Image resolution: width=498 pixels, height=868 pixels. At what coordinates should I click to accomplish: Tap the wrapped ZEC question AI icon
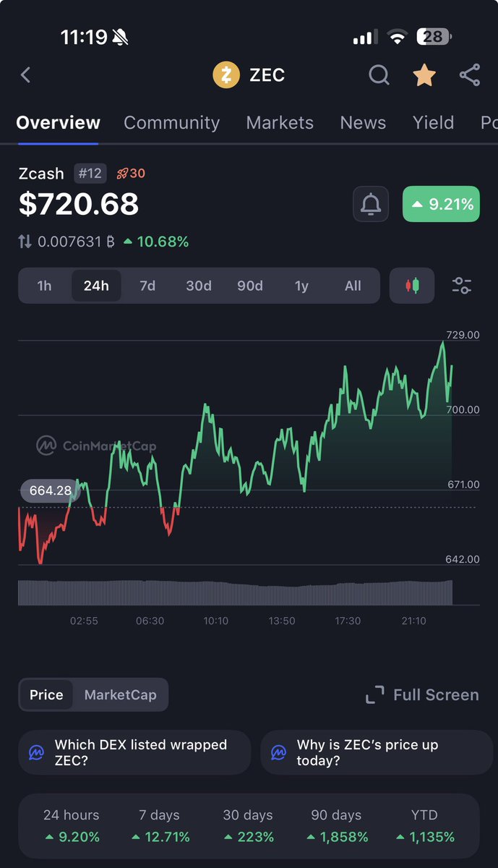click(36, 753)
